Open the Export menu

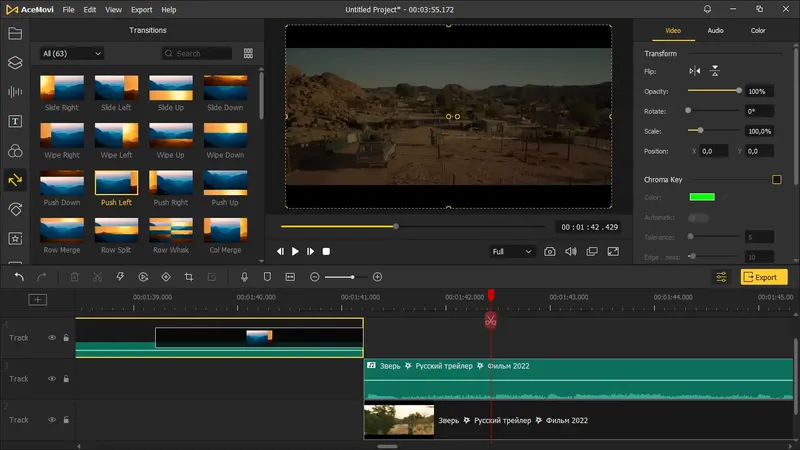(141, 9)
